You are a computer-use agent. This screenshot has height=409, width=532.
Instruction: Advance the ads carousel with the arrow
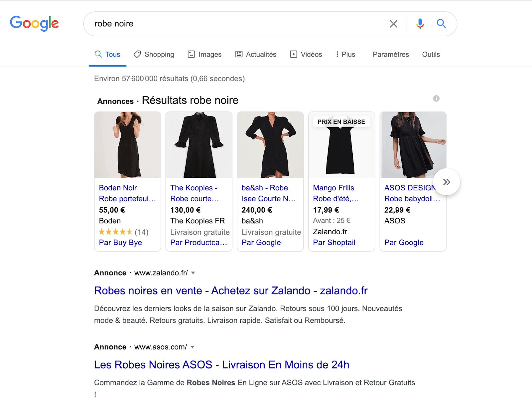[447, 182]
